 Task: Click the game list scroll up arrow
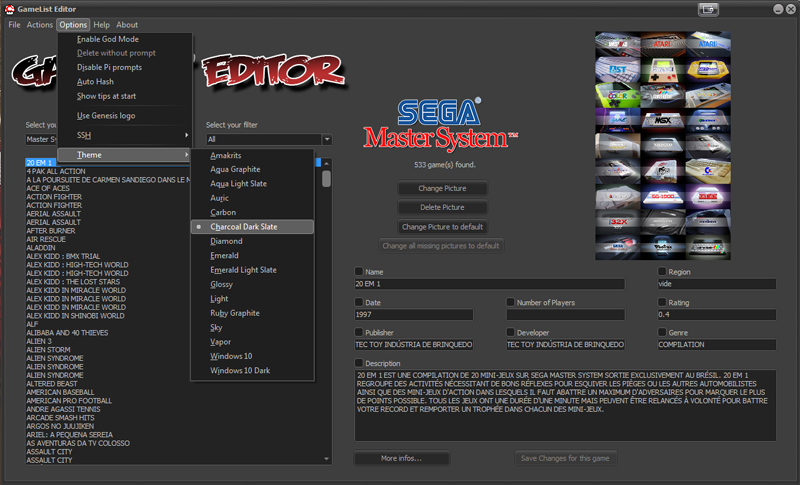(327, 163)
